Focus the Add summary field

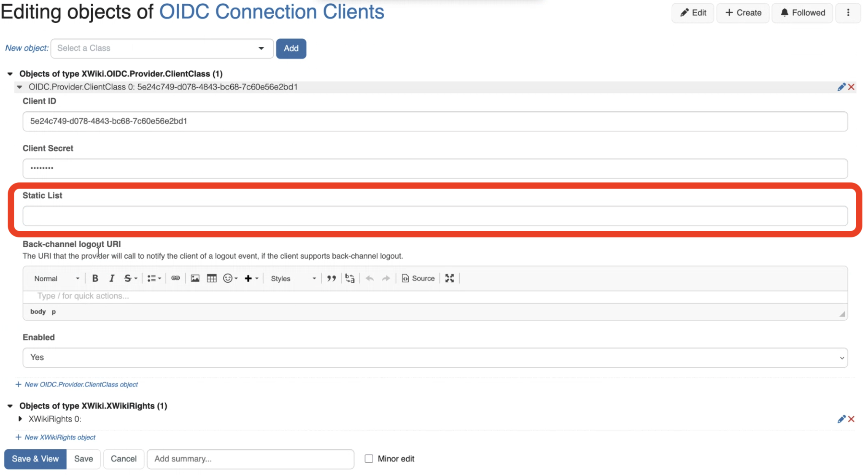[x=251, y=459]
